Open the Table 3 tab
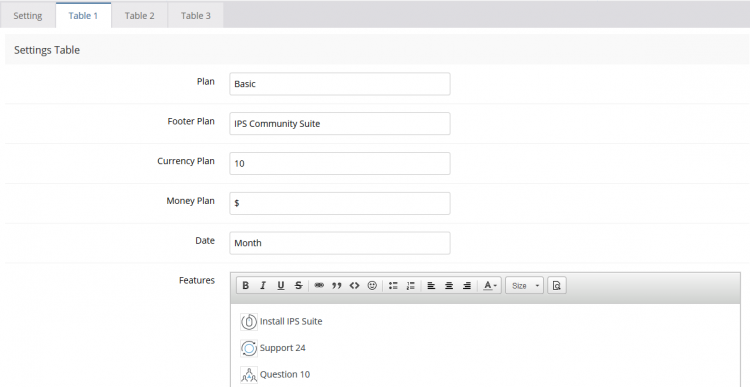This screenshot has width=750, height=387. click(196, 16)
